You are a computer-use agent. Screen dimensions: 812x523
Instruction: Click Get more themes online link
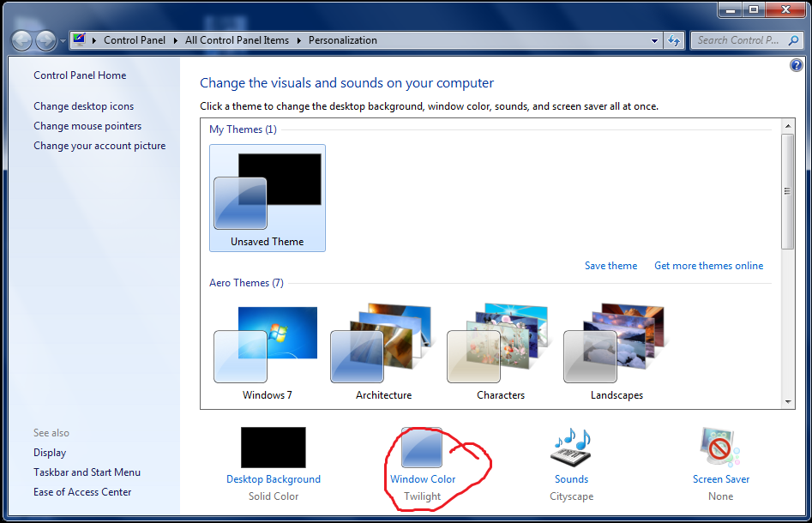[709, 266]
